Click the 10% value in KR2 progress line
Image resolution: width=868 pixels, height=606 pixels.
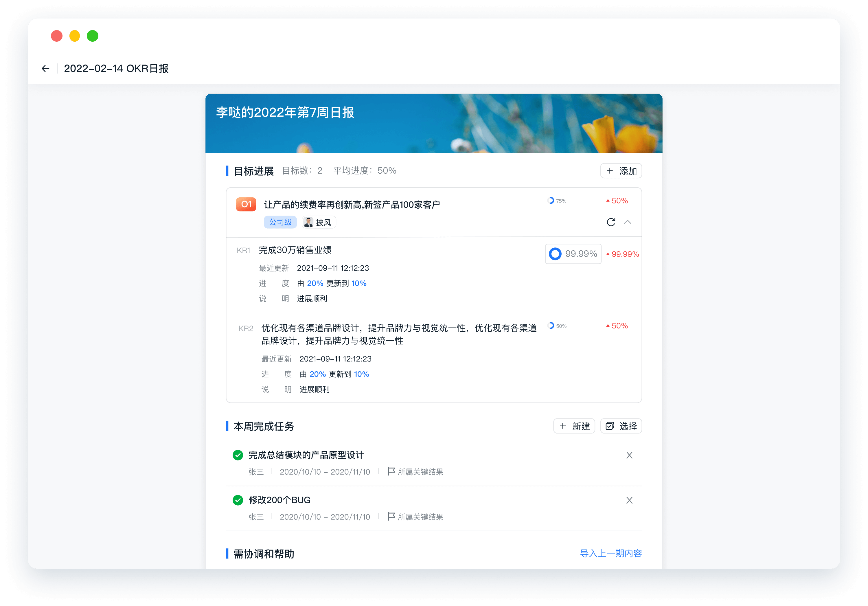pyautogui.click(x=361, y=374)
